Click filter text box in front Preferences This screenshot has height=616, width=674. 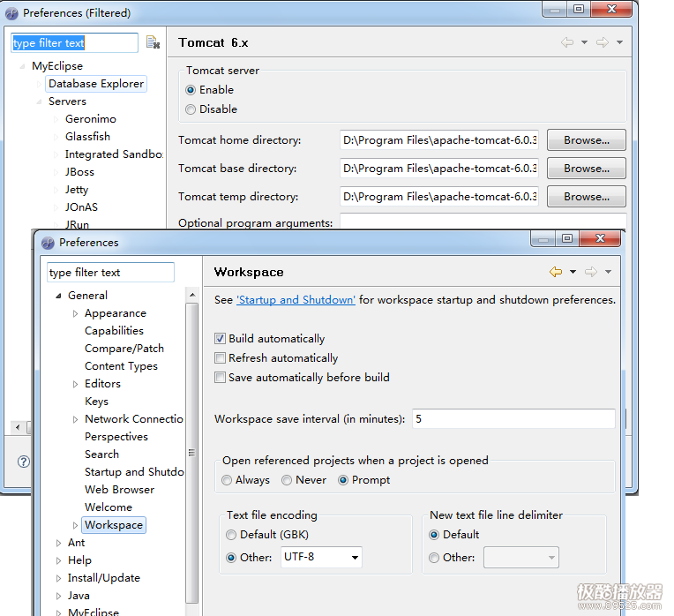(110, 273)
